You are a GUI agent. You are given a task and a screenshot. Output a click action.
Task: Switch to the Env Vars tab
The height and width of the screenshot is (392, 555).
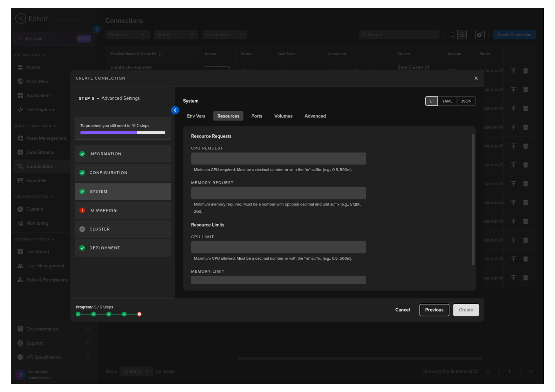196,116
